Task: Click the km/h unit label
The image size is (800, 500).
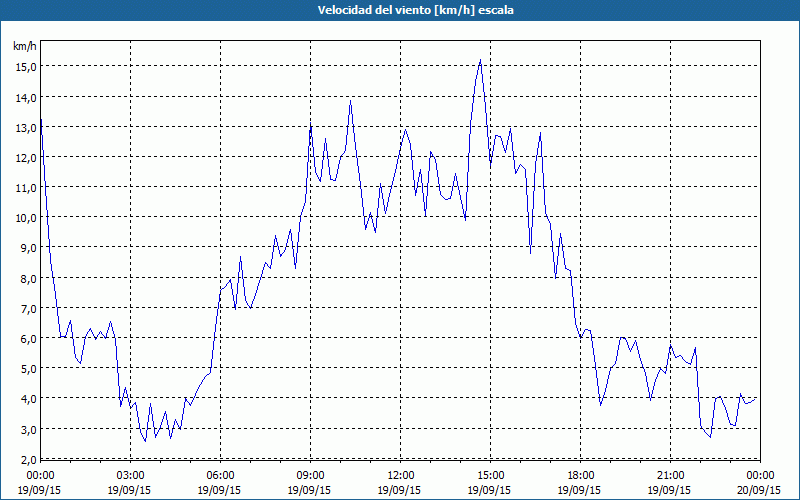Action: [25, 46]
